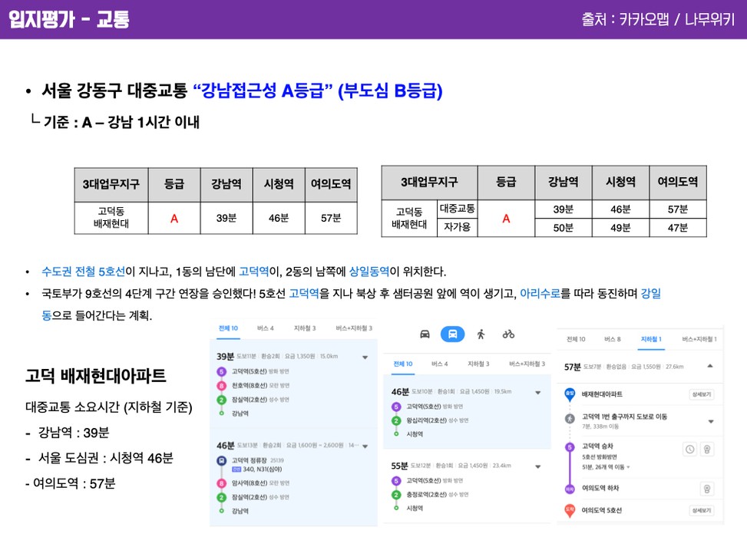The width and height of the screenshot is (747, 560).
Task: Click the purple 5 badge beside 고덕역 승차
Action: point(570,447)
